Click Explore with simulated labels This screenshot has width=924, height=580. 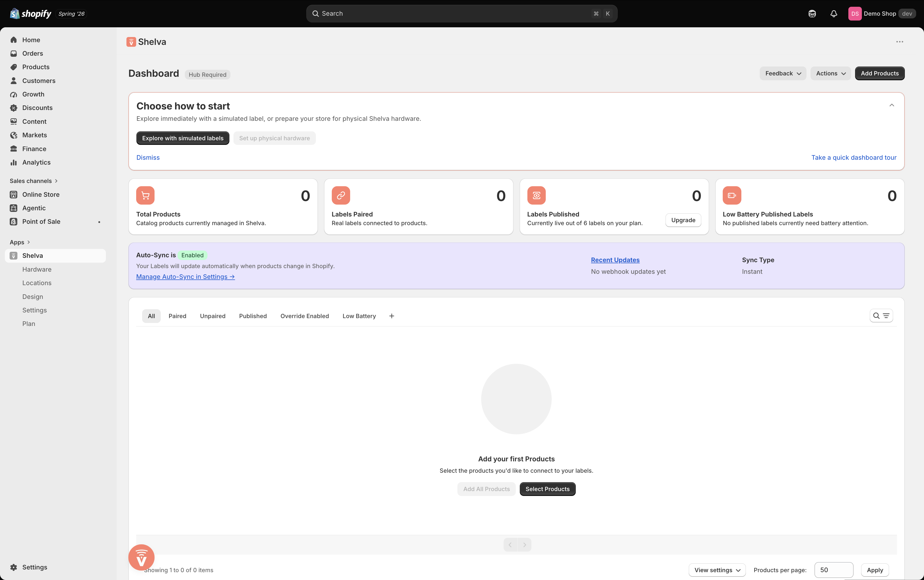coord(183,138)
